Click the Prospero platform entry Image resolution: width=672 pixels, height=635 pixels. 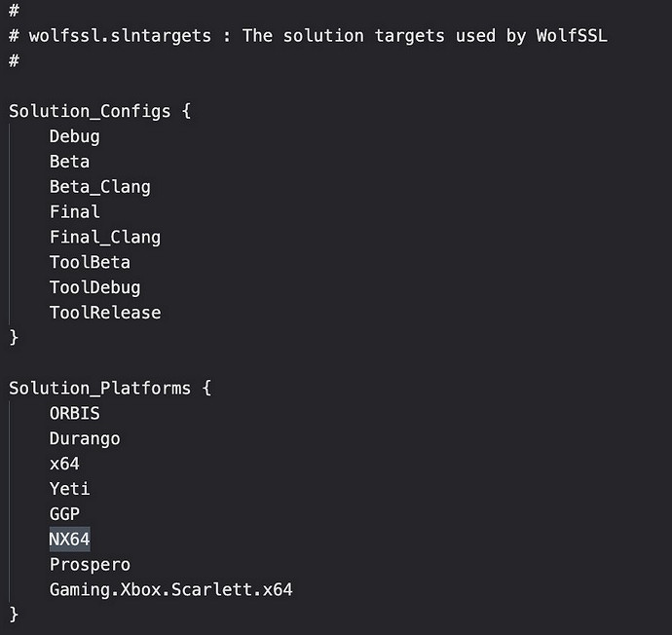coord(90,565)
